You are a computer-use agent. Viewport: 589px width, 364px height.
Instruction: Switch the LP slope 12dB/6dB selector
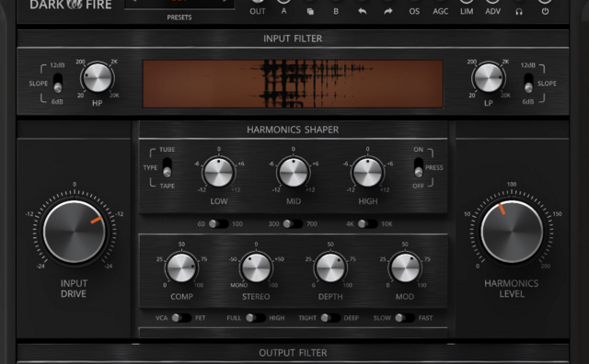pos(528,83)
